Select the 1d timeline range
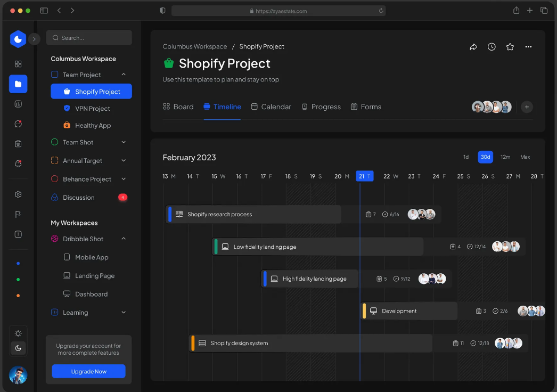 click(x=466, y=157)
